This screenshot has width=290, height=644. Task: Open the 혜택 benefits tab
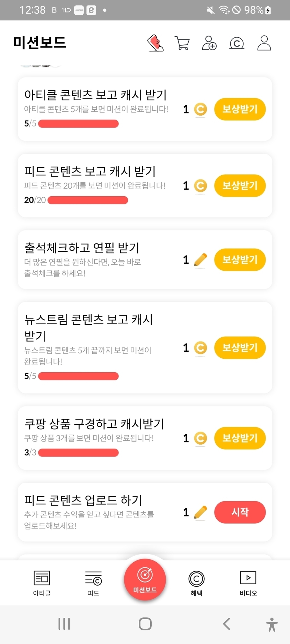196,582
